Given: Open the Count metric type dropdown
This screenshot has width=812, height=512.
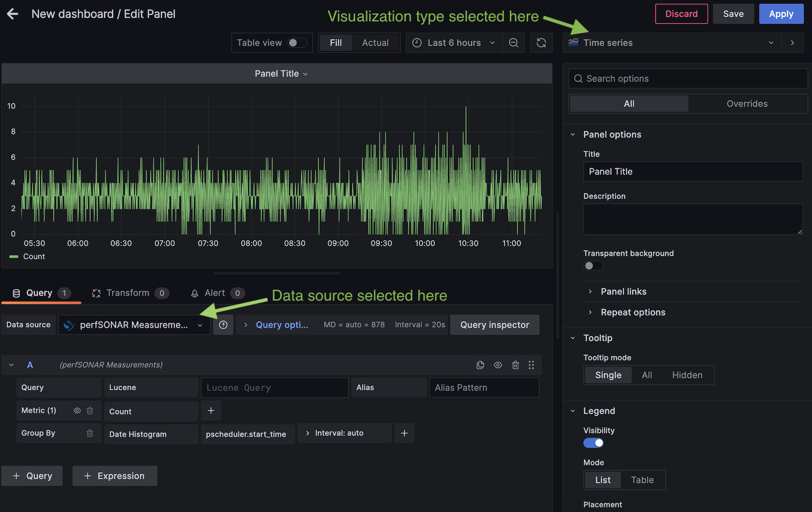Looking at the screenshot, I should [x=151, y=412].
